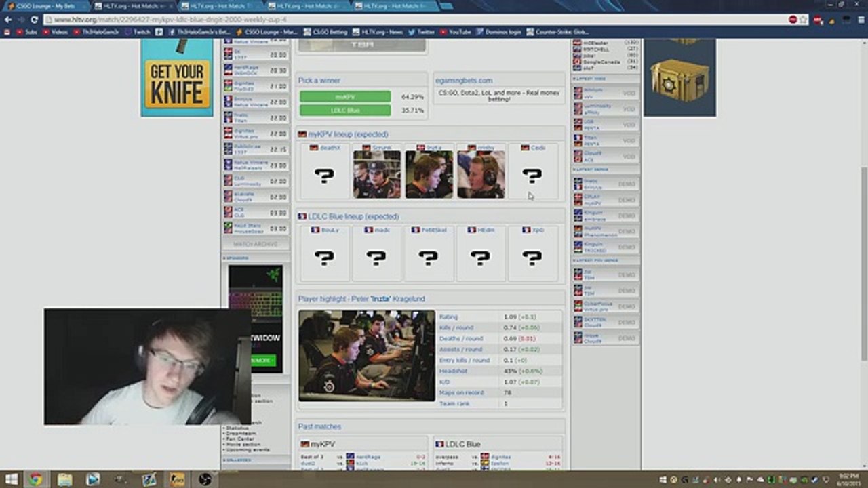Open the SKYTTEN Cloud9 POV demo entry
This screenshot has height=488, width=868.
tap(606, 322)
